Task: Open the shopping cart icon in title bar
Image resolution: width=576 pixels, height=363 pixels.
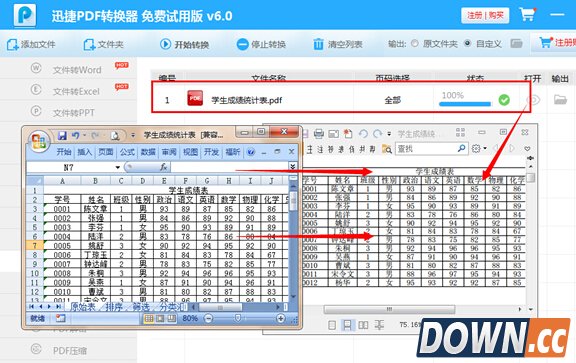Action: (527, 15)
